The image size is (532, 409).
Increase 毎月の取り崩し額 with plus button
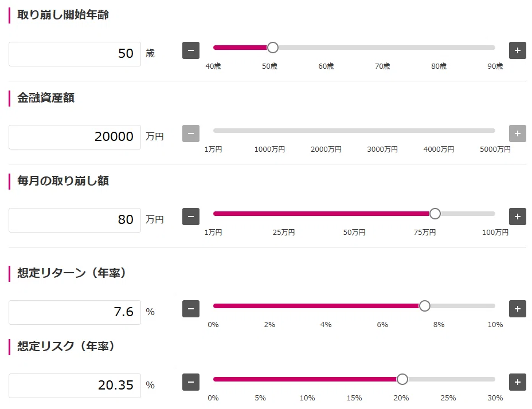(518, 217)
